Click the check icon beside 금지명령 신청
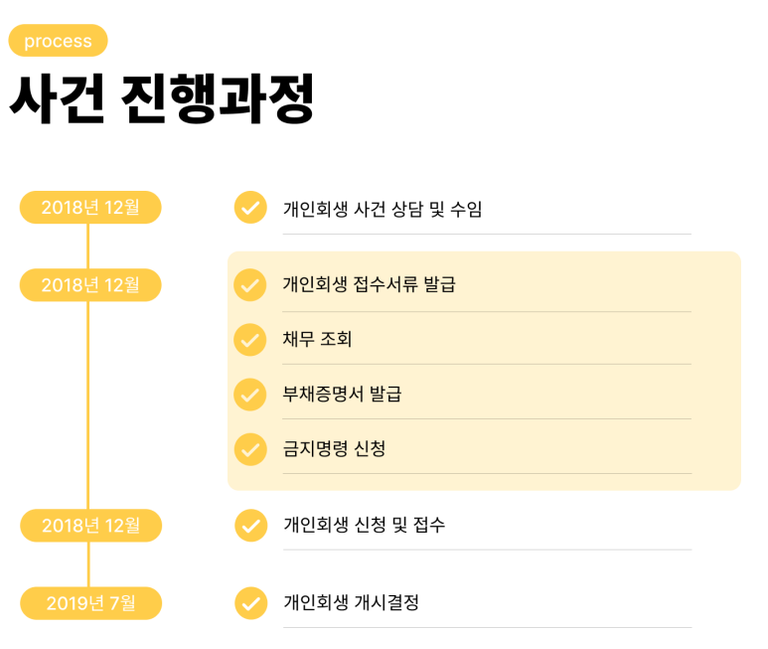The width and height of the screenshot is (768, 649). [250, 449]
